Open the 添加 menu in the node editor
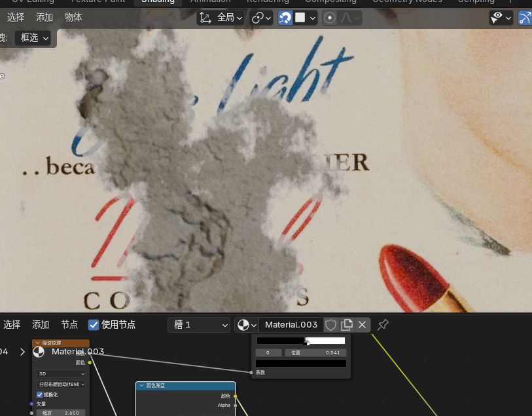The height and width of the screenshot is (416, 532). [41, 325]
